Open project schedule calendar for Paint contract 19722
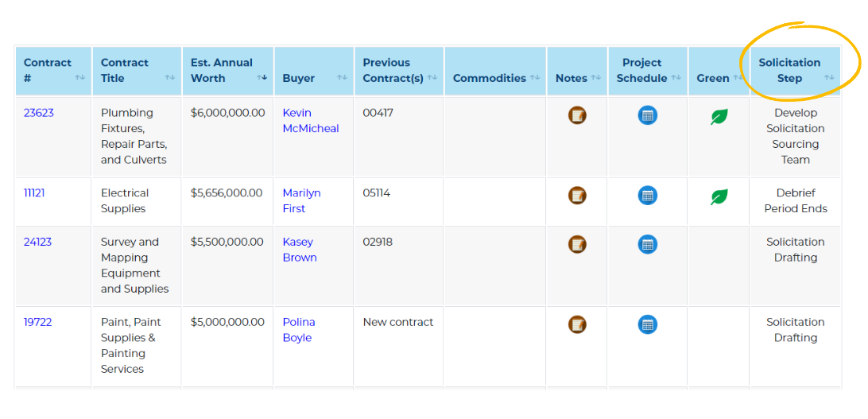Image resolution: width=868 pixels, height=419 pixels. (x=648, y=324)
